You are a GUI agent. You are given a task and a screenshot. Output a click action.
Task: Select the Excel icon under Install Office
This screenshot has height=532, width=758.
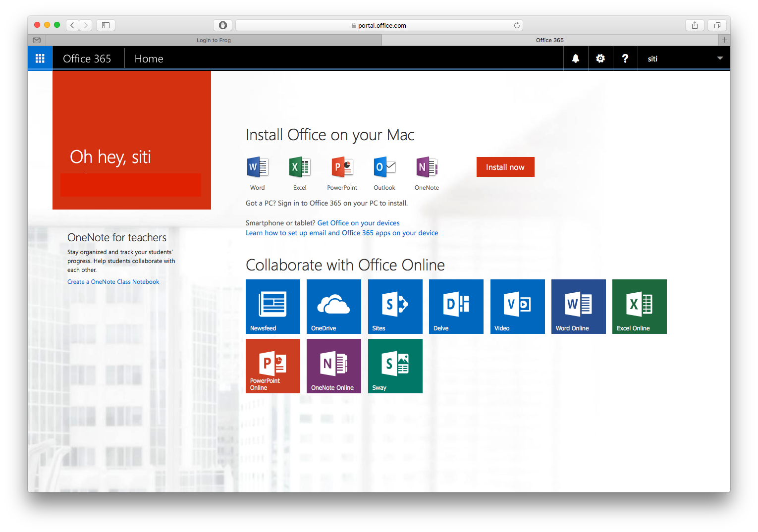(x=299, y=168)
